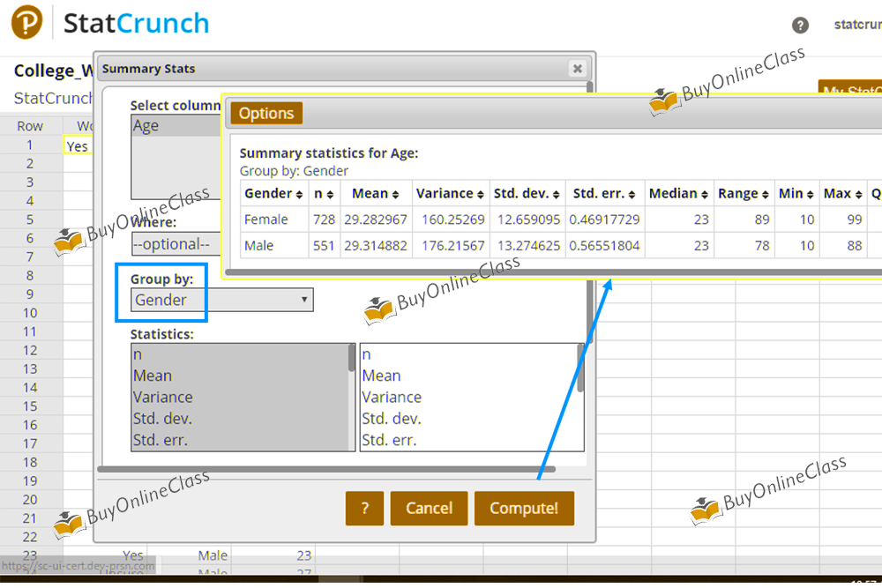Image resolution: width=882 pixels, height=588 pixels.
Task: Select "Age" in the Select columns list
Action: [146, 124]
